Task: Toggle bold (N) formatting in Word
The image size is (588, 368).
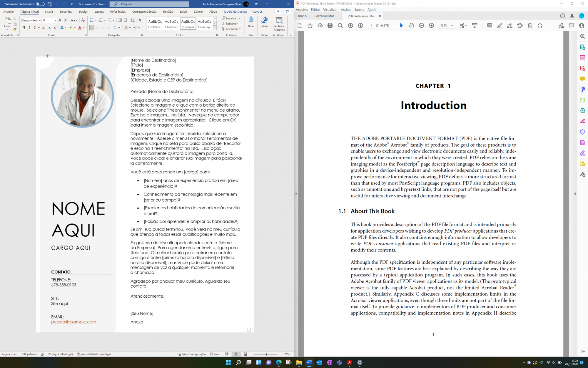Action: click(24, 28)
